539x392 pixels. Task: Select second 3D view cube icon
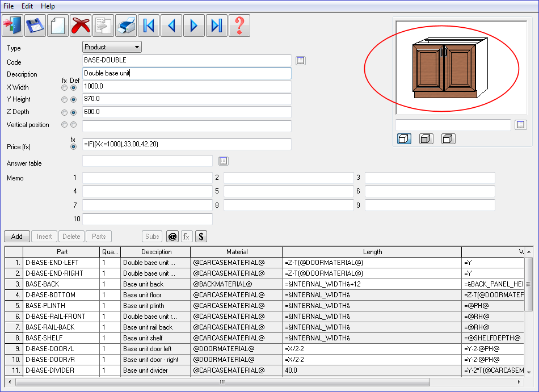426,139
